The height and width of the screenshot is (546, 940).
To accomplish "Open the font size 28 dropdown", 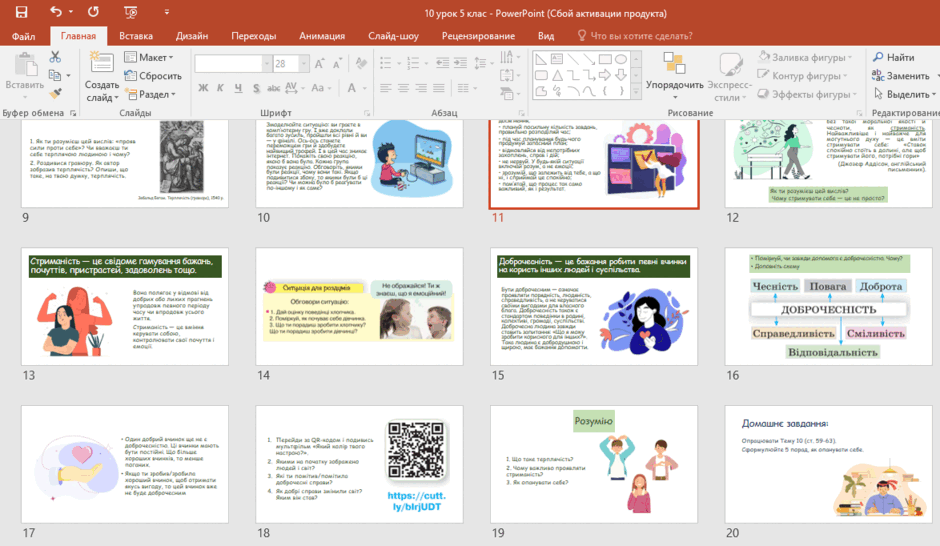I will tap(304, 63).
